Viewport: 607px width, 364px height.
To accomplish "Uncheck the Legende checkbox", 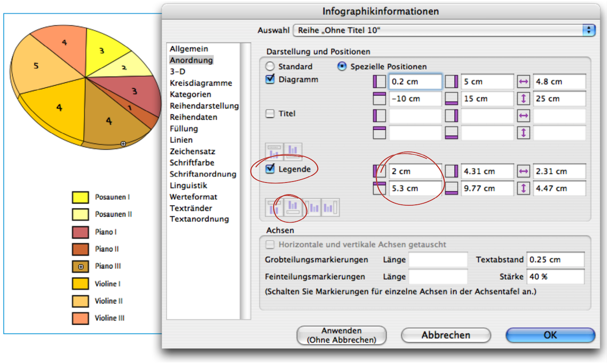I will click(x=270, y=169).
